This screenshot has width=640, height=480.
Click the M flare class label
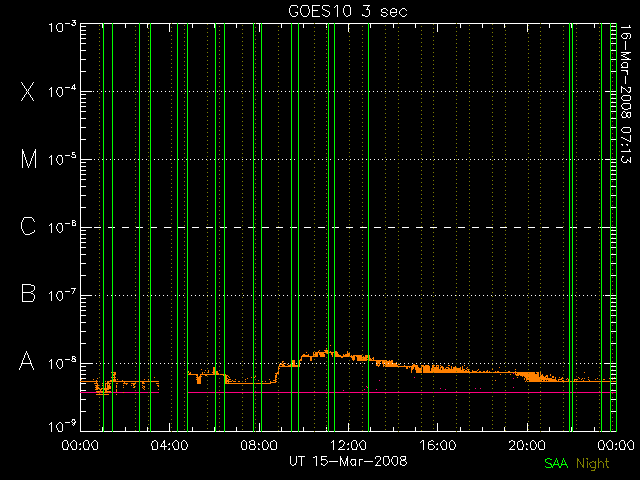[x=29, y=159]
